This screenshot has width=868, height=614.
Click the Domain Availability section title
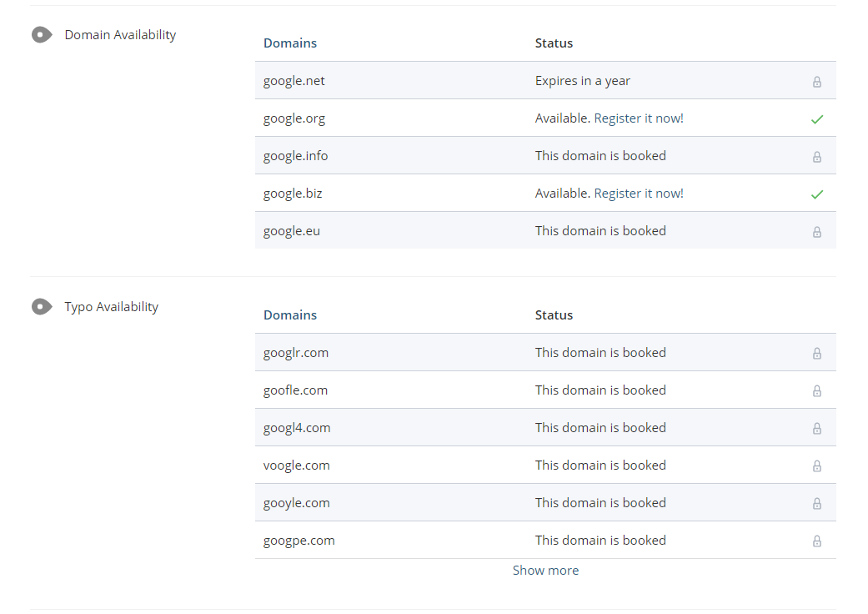click(120, 35)
